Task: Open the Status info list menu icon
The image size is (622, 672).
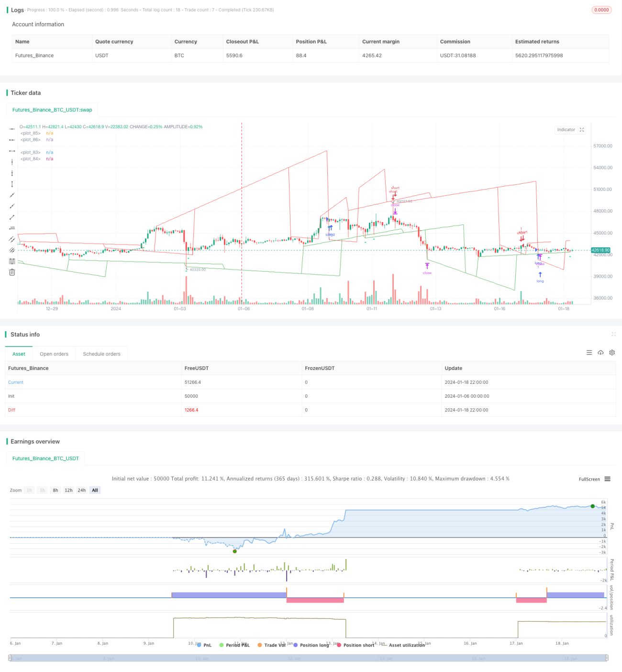Action: pos(589,353)
